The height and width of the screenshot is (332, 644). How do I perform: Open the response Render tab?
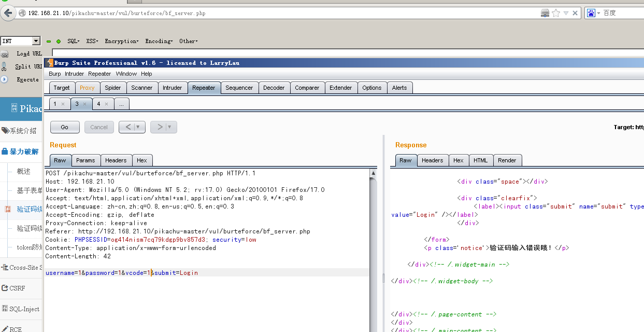507,160
